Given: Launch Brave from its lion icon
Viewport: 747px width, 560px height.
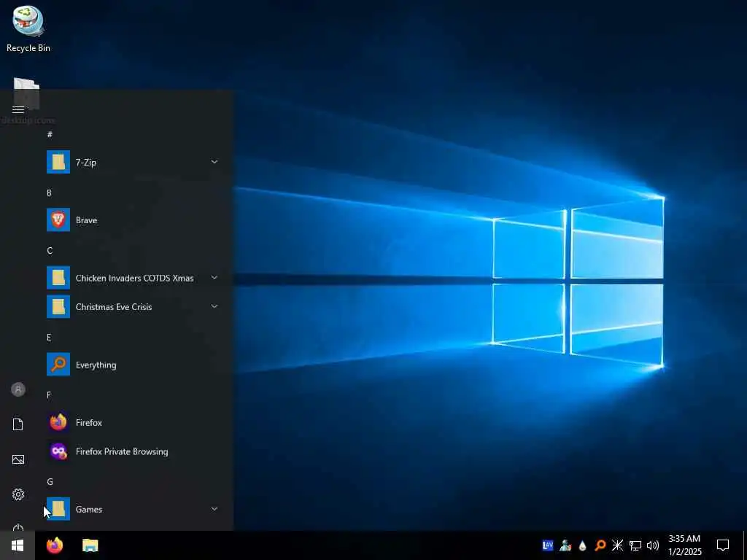Looking at the screenshot, I should 58,219.
